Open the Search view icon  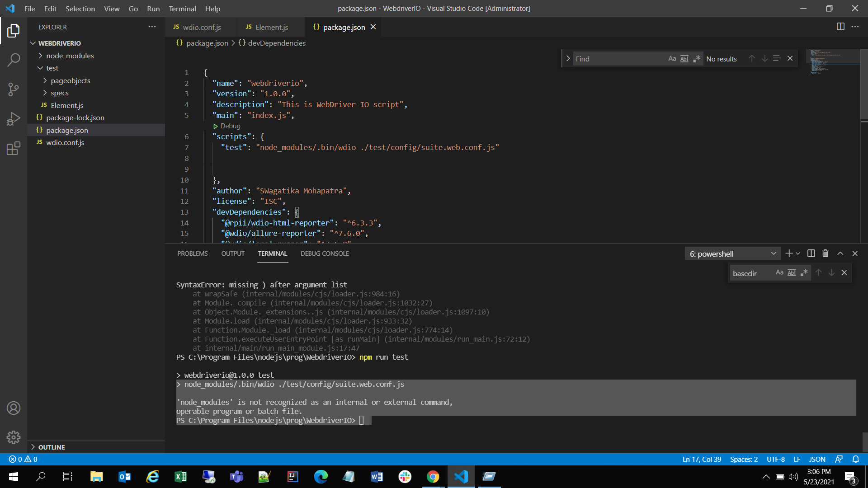pyautogui.click(x=14, y=59)
